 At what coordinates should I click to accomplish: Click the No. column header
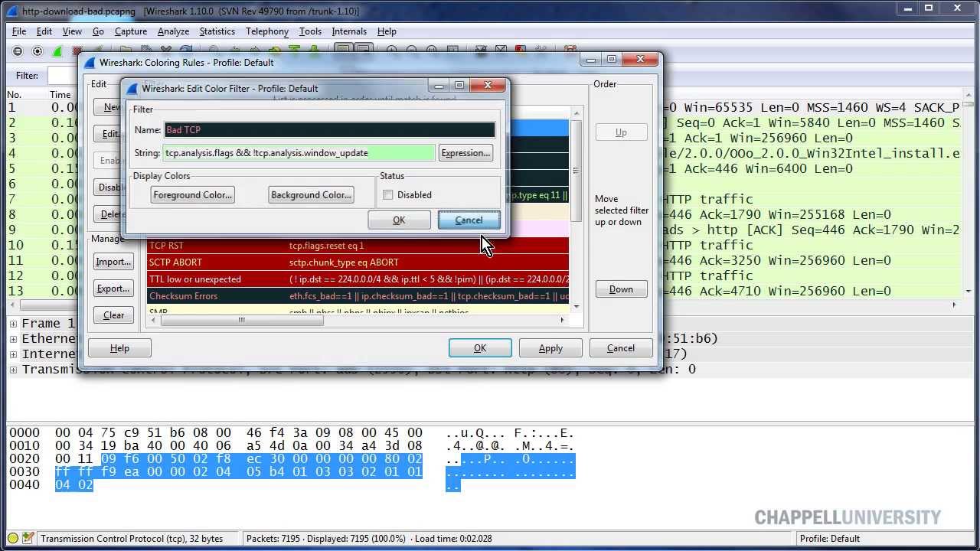click(15, 95)
